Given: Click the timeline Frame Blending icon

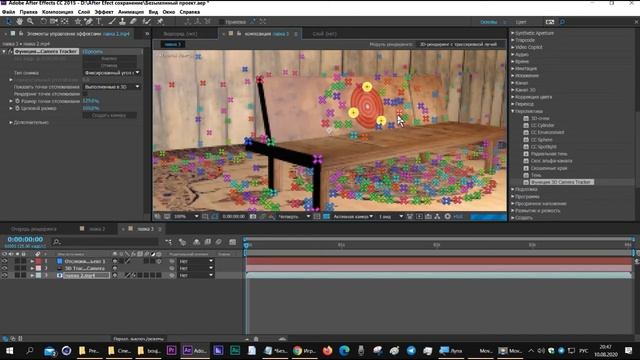Looking at the screenshot, I should tap(208, 242).
